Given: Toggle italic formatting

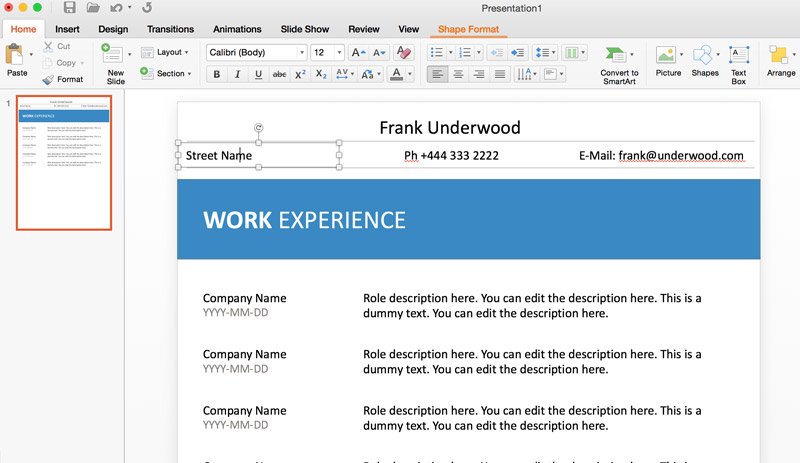Looking at the screenshot, I should [x=237, y=74].
